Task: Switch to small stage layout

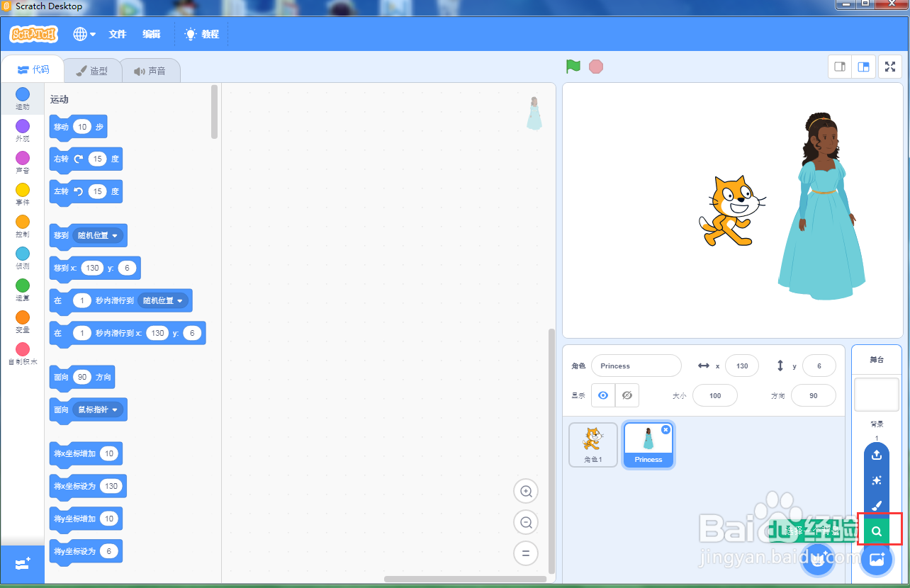Action: 840,67
